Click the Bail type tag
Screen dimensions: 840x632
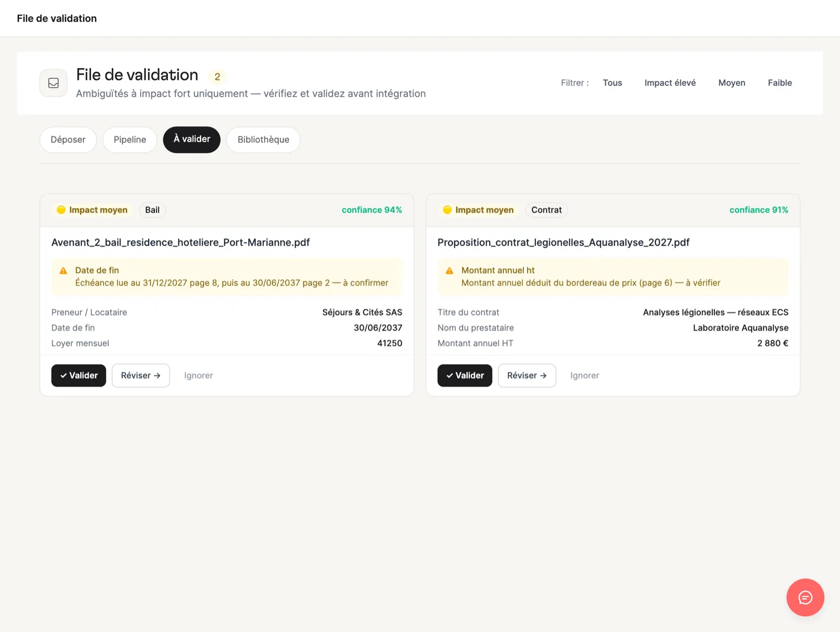click(152, 210)
